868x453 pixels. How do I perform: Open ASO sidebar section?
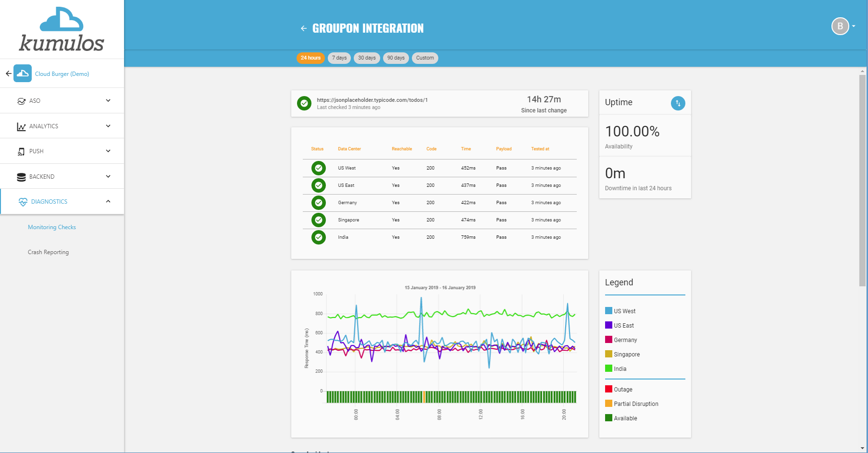[x=62, y=101]
